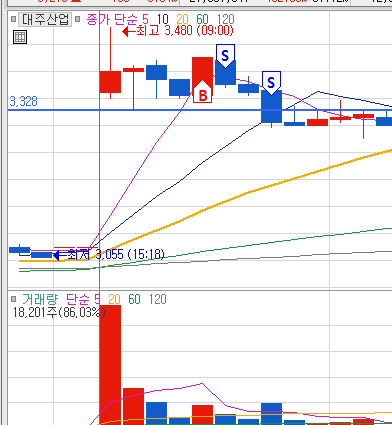Screen dimensions: 392x425
Task: Open the grid table icon under 대주산업
Action: [x=20, y=37]
